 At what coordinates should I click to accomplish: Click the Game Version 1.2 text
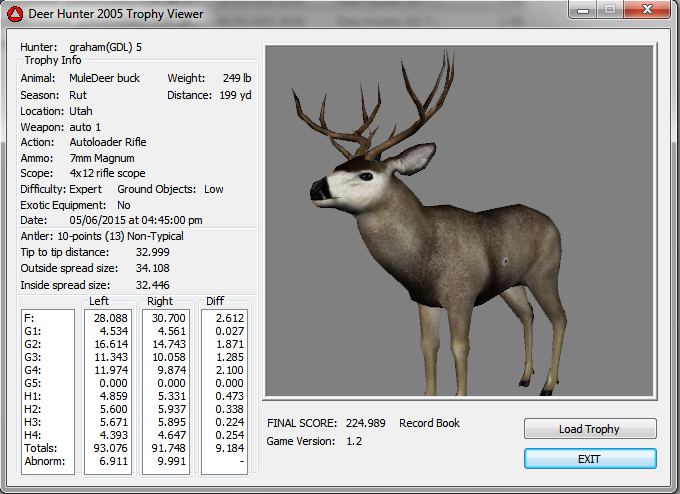[x=353, y=441]
